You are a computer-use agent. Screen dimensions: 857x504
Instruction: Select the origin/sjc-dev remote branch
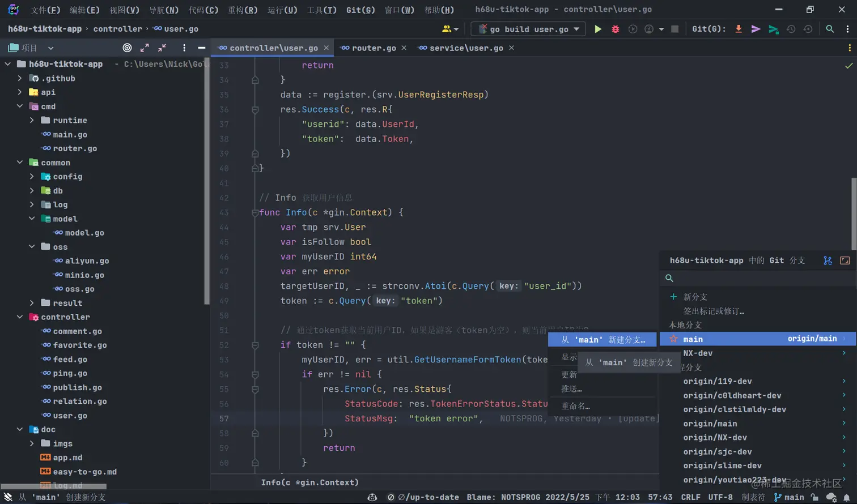pyautogui.click(x=717, y=452)
